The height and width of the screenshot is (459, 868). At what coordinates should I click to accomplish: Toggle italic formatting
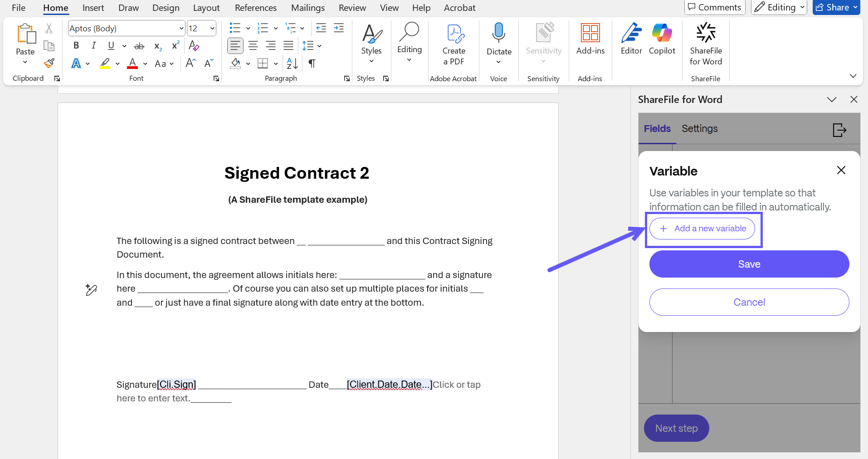click(93, 45)
